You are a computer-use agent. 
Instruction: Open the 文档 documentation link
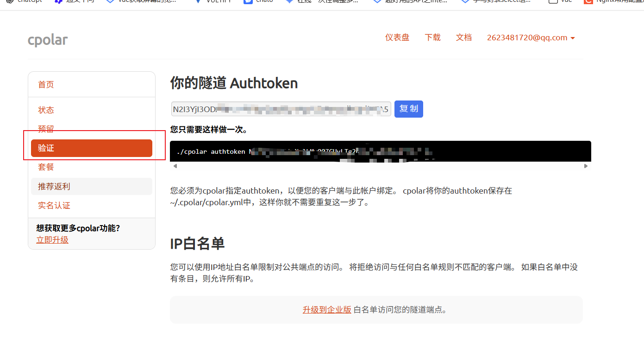tap(464, 38)
